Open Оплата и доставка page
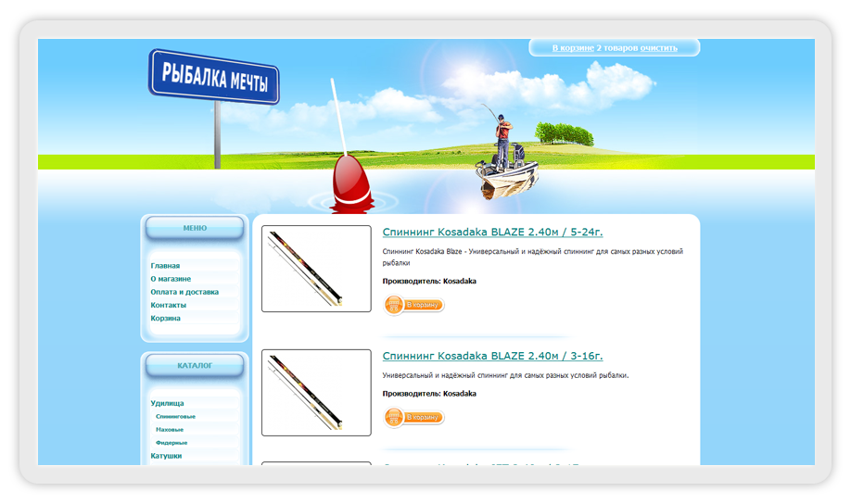851x504 pixels. (x=184, y=292)
